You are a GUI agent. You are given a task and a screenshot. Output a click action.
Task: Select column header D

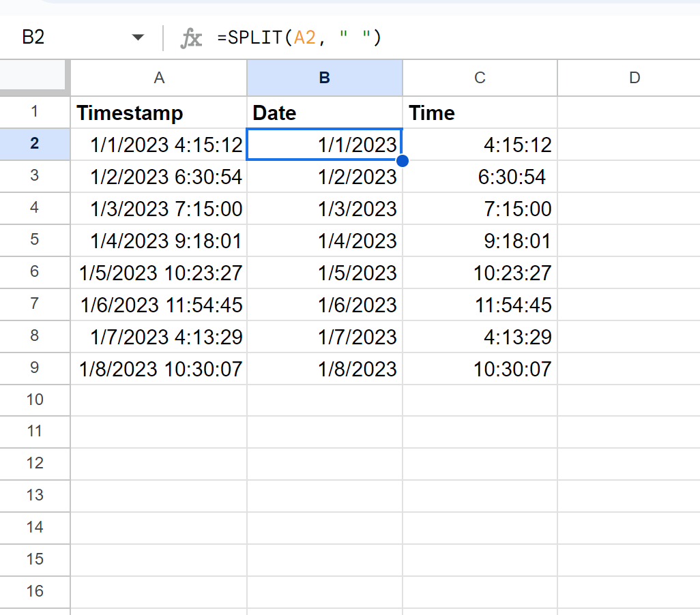(635, 77)
